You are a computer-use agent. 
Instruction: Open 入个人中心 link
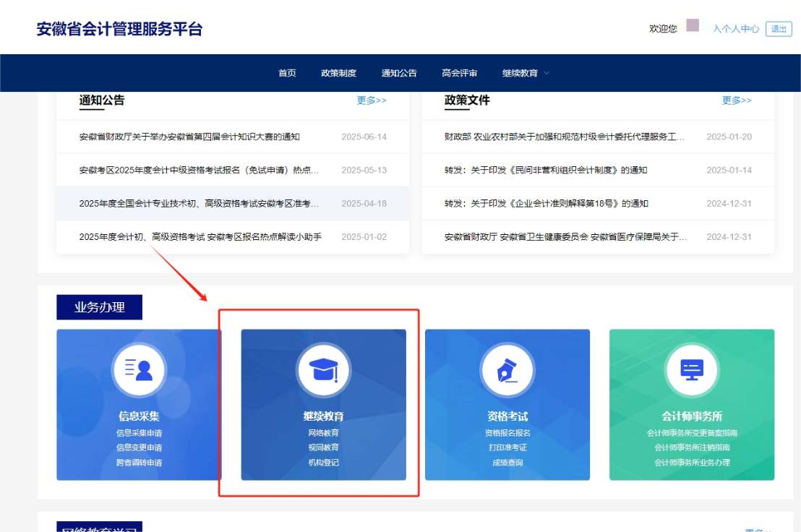pos(736,29)
